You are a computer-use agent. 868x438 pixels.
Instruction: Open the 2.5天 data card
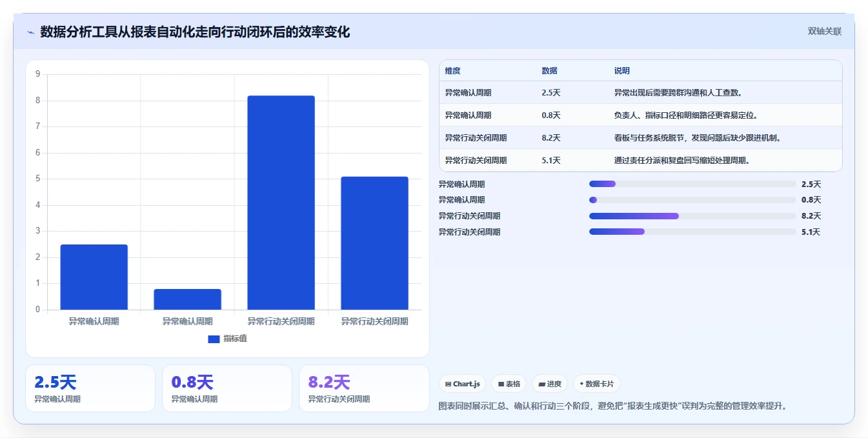pos(90,388)
